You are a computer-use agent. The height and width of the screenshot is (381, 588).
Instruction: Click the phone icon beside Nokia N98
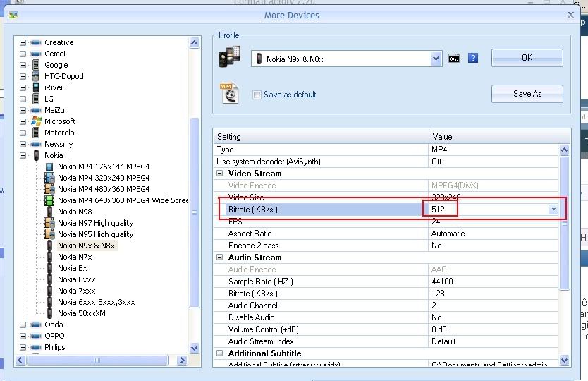(49, 212)
